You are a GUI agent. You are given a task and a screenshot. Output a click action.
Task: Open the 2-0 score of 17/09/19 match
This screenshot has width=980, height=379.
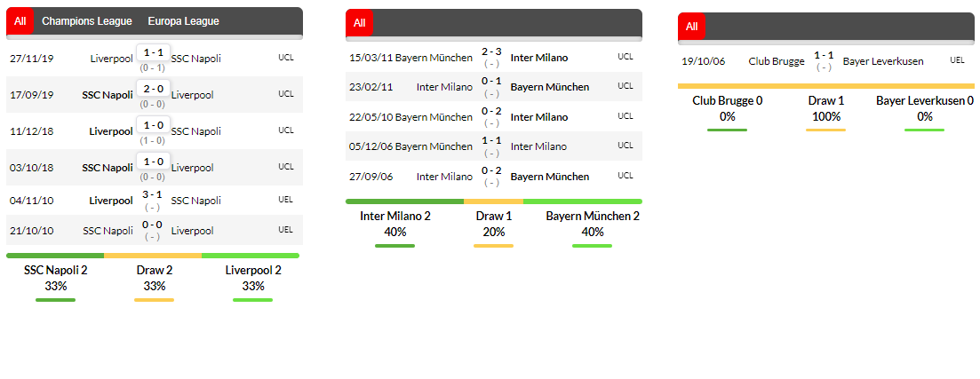[x=153, y=90]
